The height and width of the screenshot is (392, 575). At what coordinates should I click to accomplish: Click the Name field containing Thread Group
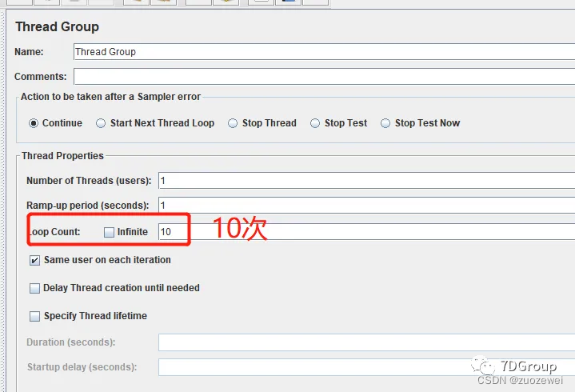click(x=324, y=52)
